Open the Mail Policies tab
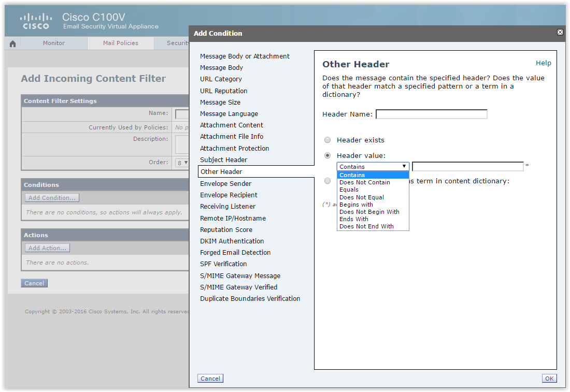The image size is (570, 392). pos(121,43)
